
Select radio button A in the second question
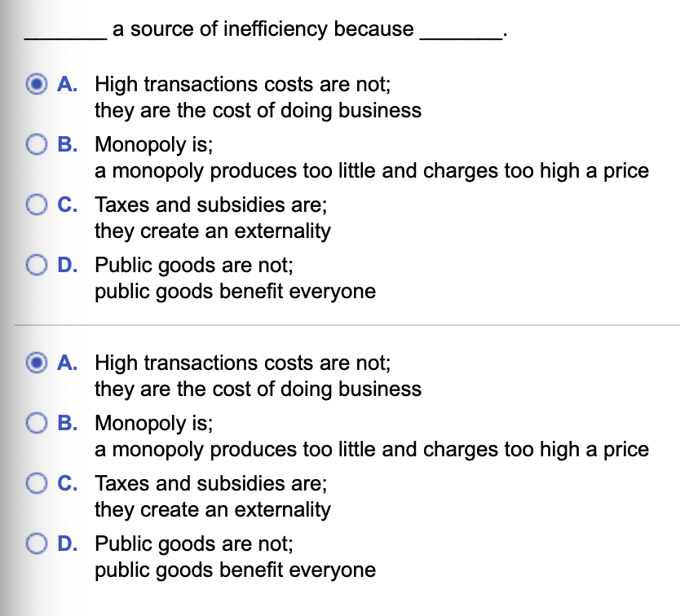click(x=36, y=363)
